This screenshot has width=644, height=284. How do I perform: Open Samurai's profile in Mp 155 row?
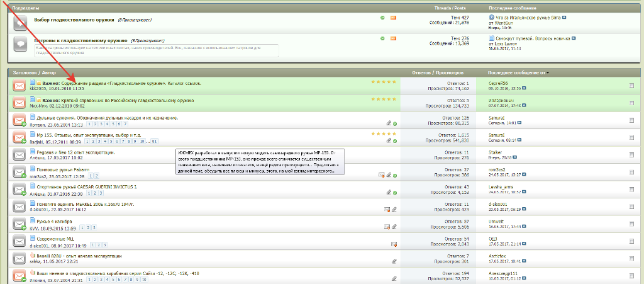coord(497,134)
